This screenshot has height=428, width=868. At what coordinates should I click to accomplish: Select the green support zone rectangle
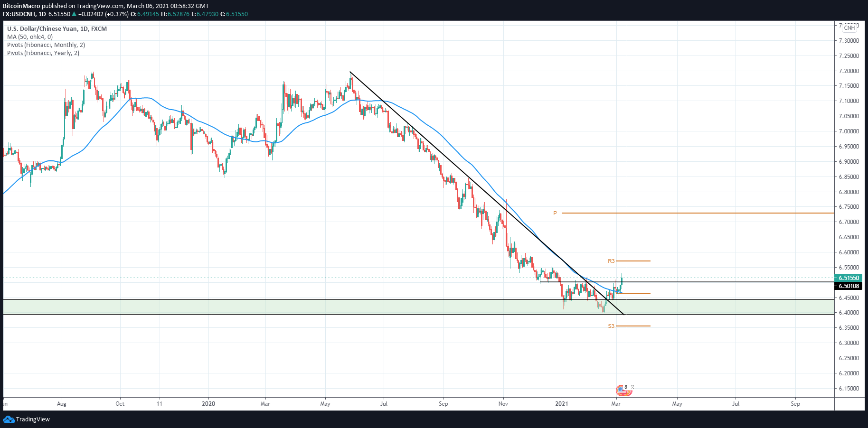coord(419,307)
